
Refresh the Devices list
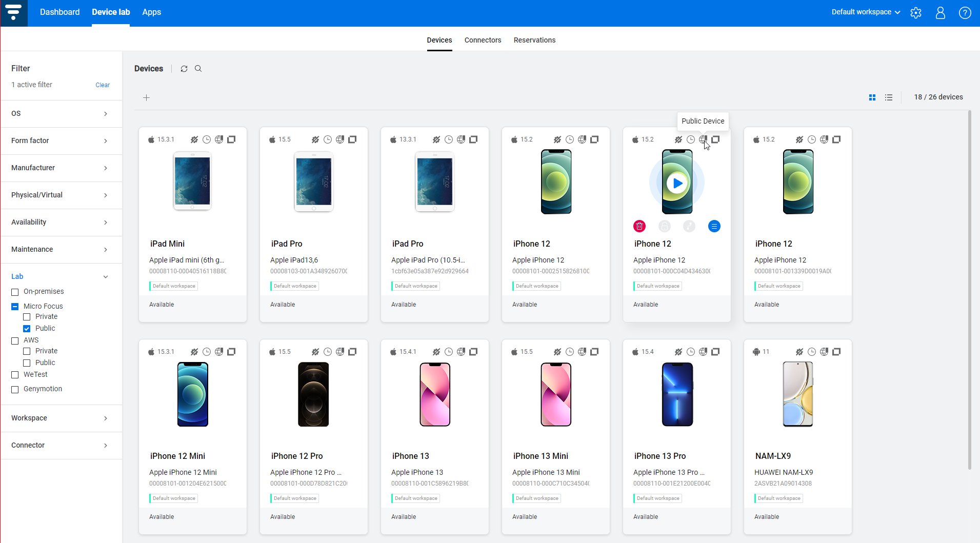tap(184, 68)
